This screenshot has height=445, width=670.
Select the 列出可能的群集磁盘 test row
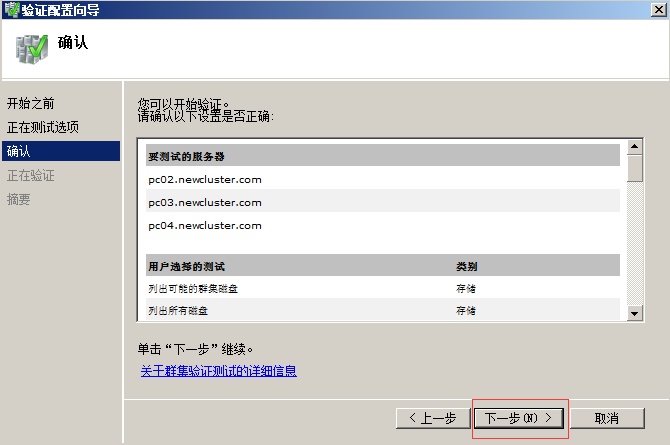pyautogui.click(x=193, y=288)
